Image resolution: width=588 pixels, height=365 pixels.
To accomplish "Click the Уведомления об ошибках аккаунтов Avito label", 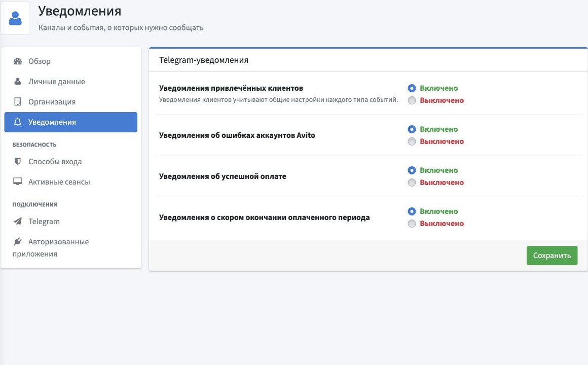I will (237, 135).
